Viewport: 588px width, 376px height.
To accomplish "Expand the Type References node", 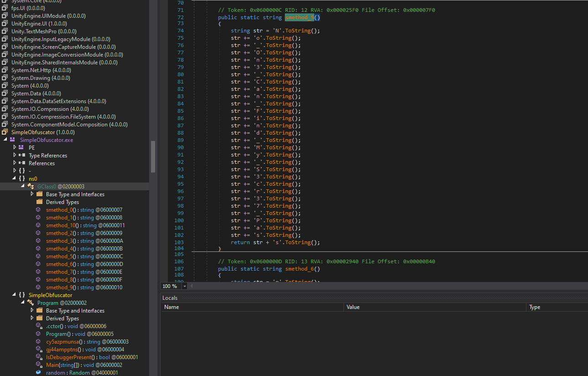I will (x=15, y=155).
